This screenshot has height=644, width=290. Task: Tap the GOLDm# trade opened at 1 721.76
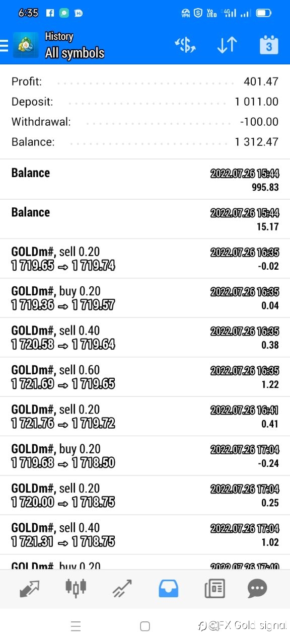[x=145, y=417]
